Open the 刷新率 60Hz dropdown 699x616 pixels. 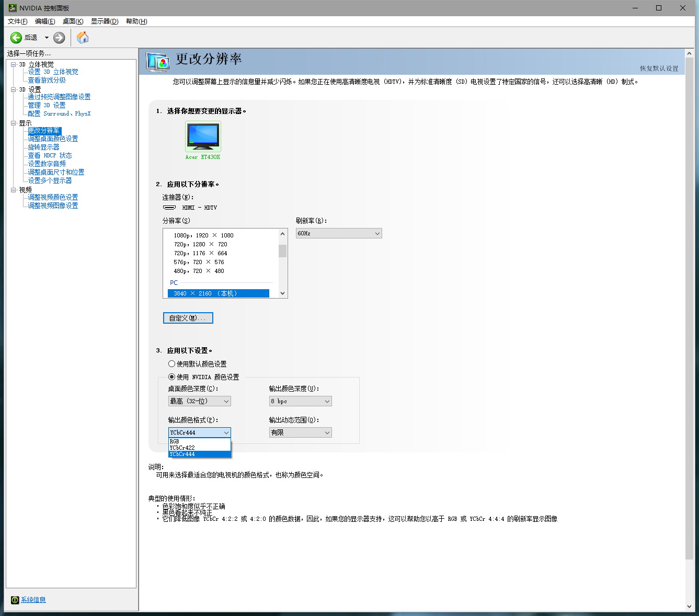tap(339, 233)
